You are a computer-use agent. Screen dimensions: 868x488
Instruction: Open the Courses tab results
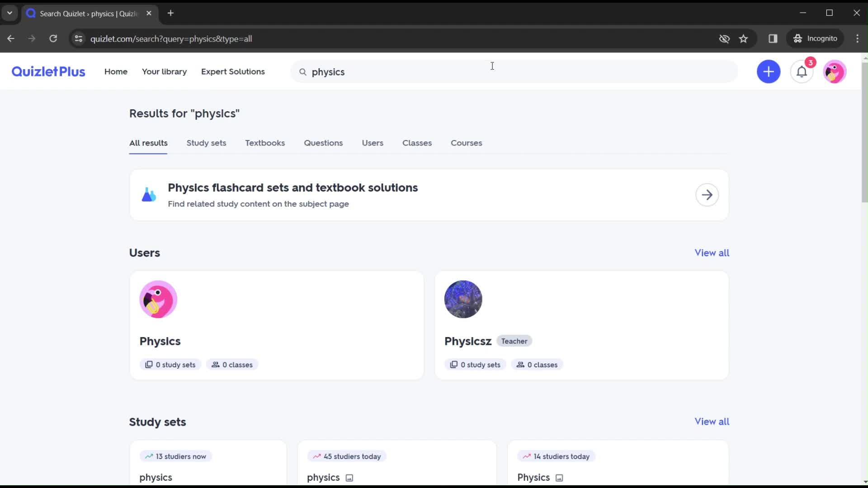pos(466,142)
